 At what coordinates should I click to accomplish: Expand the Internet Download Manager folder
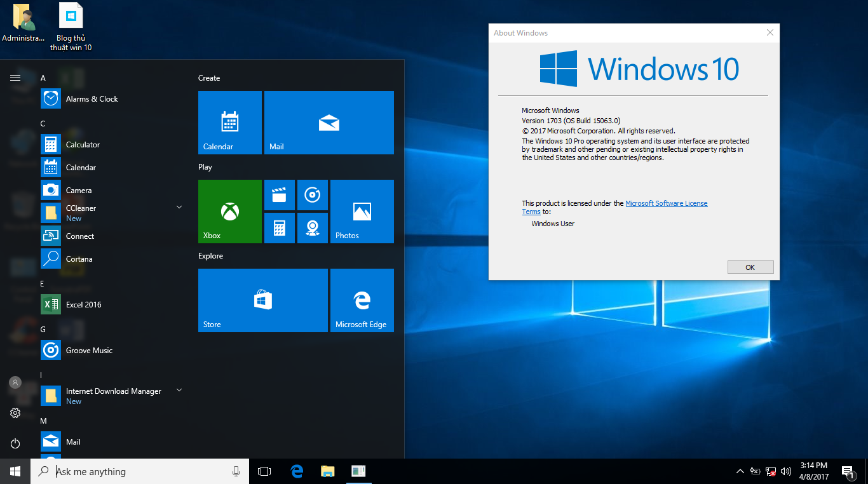(x=179, y=391)
